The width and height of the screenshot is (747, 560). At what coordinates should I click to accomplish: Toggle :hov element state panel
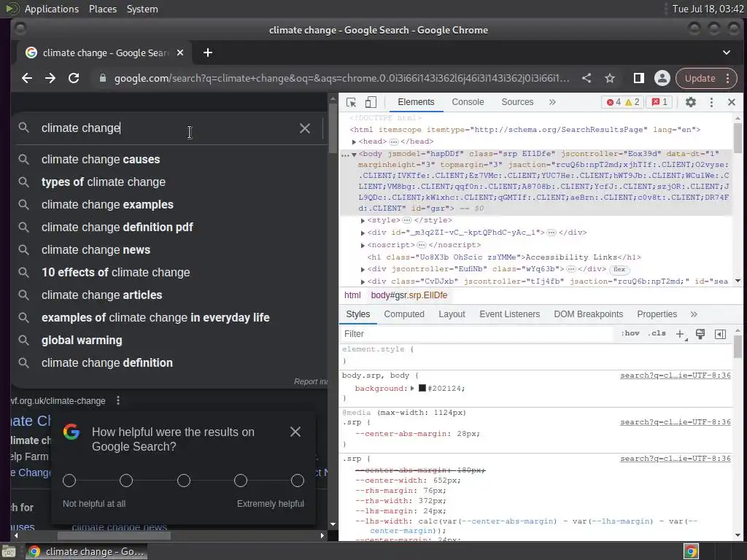(630, 333)
